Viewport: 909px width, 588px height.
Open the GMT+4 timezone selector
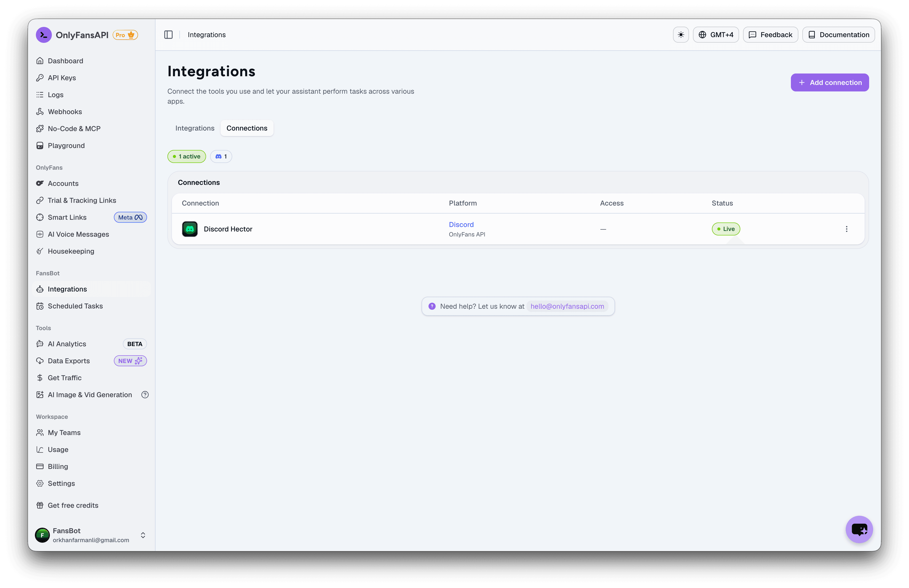pyautogui.click(x=716, y=35)
